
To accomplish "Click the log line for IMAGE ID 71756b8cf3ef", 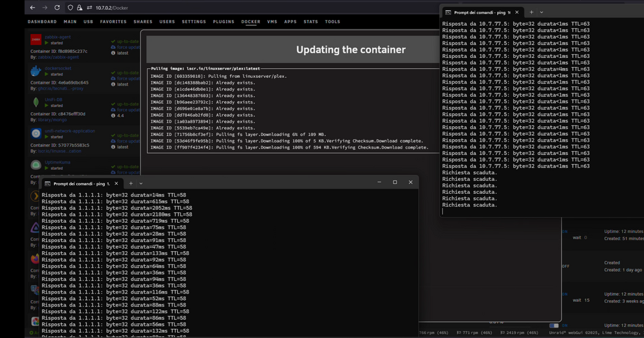I will point(238,135).
